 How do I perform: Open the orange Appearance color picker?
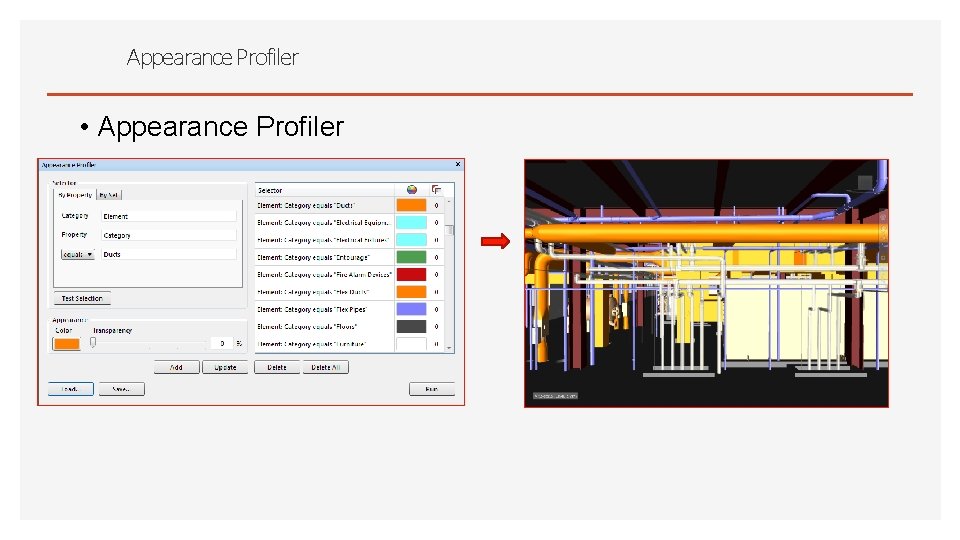click(x=67, y=344)
